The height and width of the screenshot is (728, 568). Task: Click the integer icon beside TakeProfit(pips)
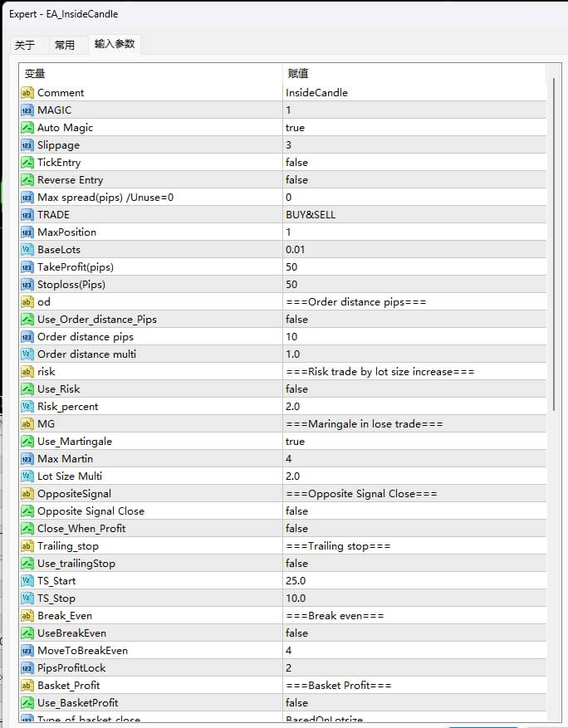point(27,266)
